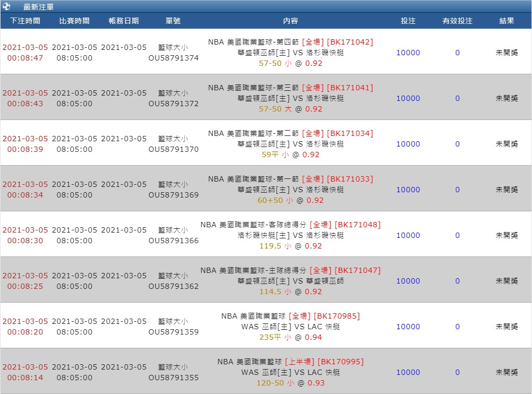Image resolution: width=532 pixels, height=394 pixels.
Task: Click bet time 00:08:43
Action: pos(25,104)
